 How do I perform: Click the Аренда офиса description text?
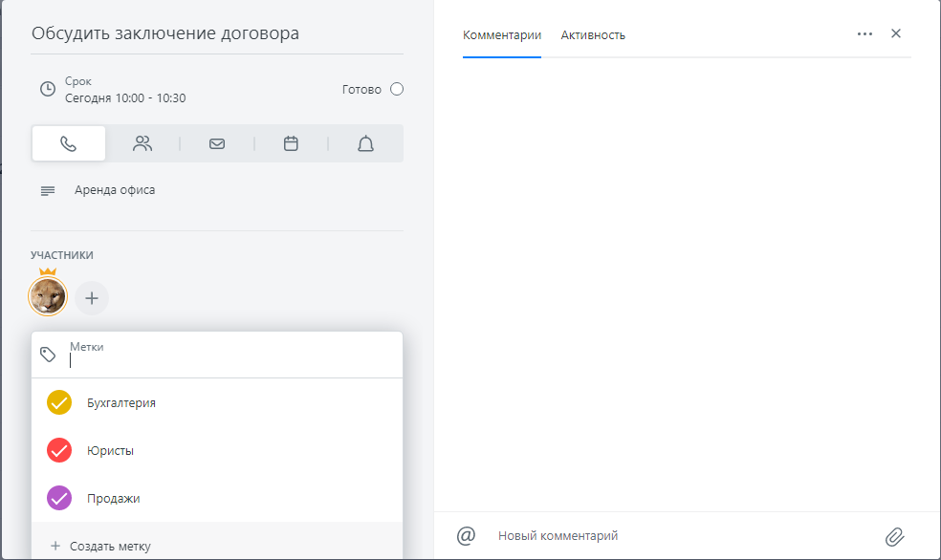pos(115,190)
